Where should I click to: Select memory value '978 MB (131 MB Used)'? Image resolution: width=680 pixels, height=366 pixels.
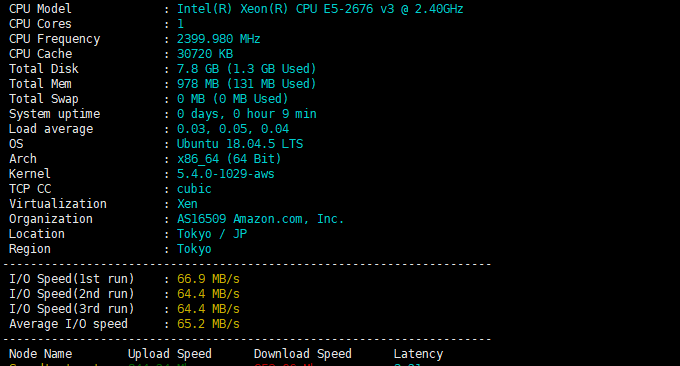coord(246,84)
